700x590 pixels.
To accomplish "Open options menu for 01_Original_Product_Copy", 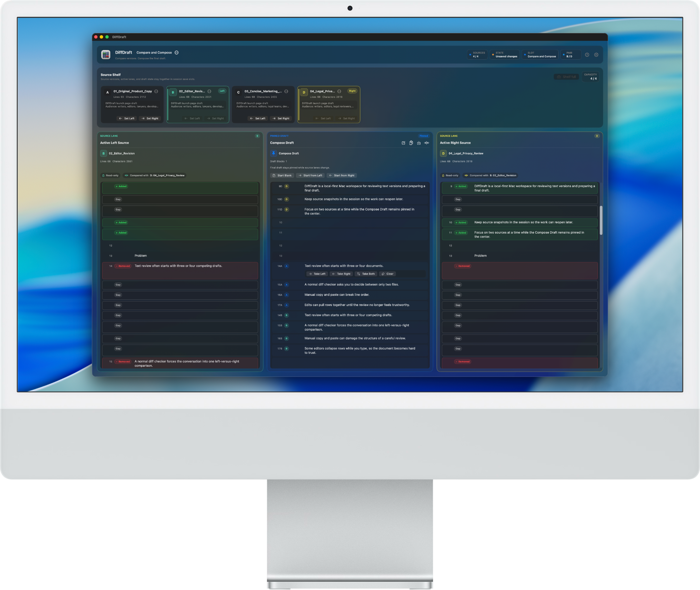I will coord(156,91).
